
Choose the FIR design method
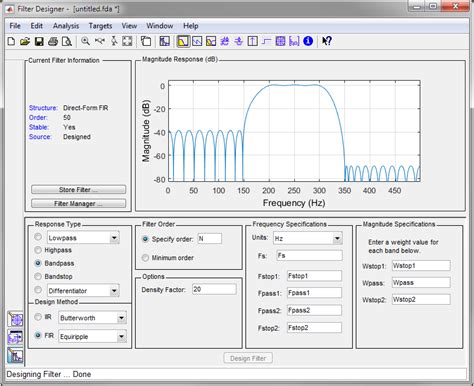(44, 335)
